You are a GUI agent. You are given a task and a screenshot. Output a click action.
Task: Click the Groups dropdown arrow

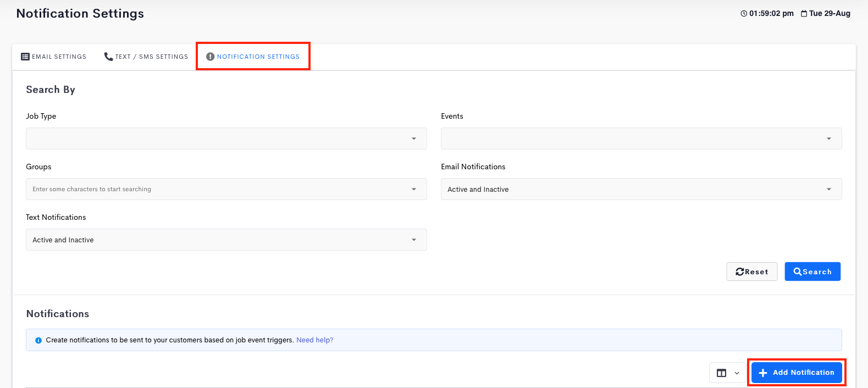coord(414,189)
